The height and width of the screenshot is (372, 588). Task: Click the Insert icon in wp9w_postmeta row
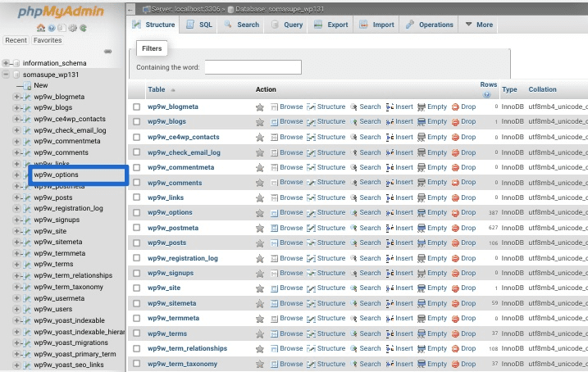click(x=390, y=228)
